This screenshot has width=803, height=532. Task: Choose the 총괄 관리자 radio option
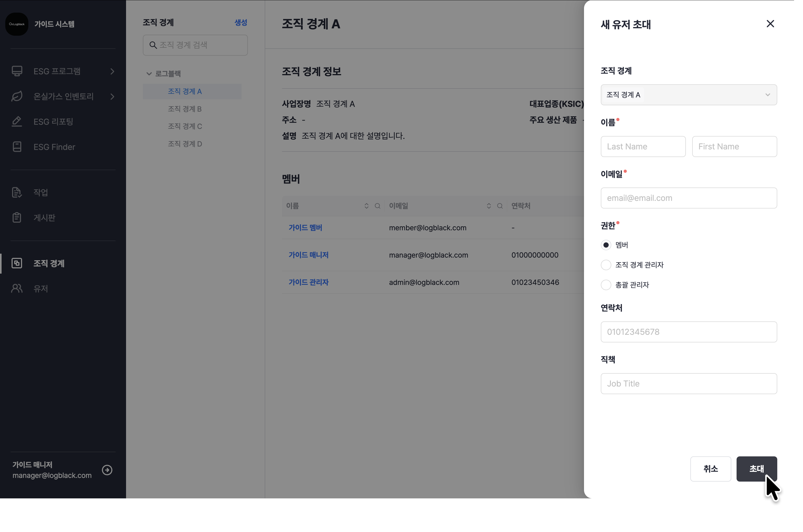tap(606, 285)
